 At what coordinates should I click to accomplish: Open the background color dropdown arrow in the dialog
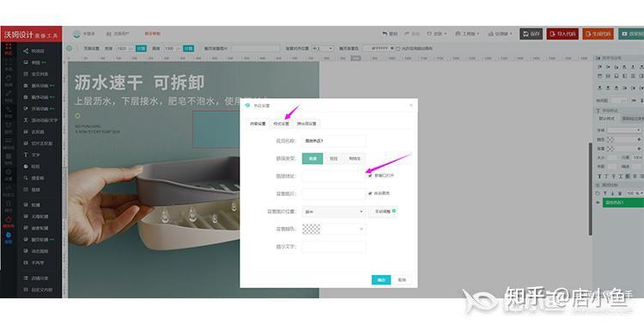click(361, 230)
